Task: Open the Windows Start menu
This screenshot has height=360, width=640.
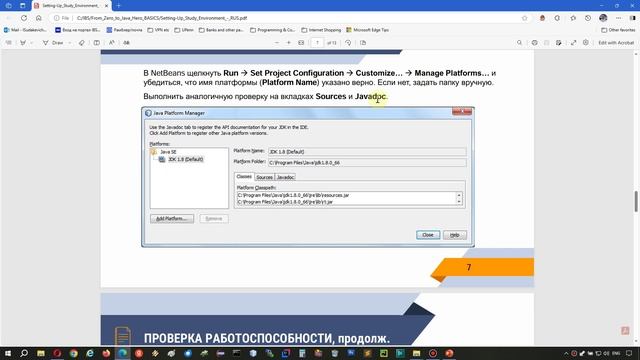Action: click(8, 353)
